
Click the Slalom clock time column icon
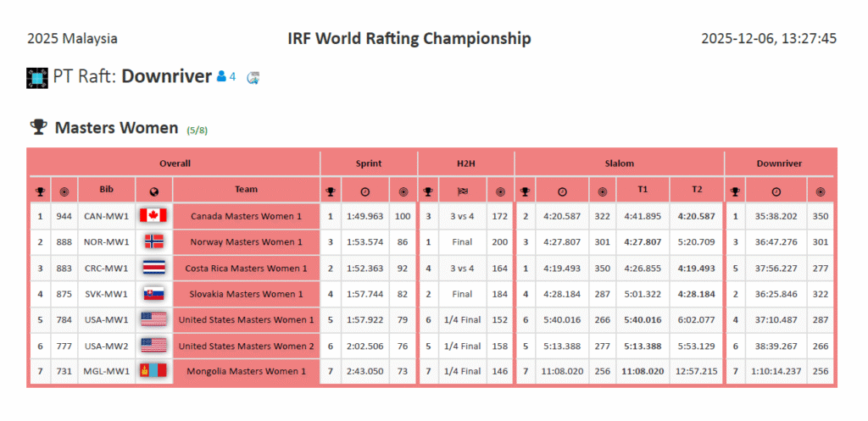562,191
